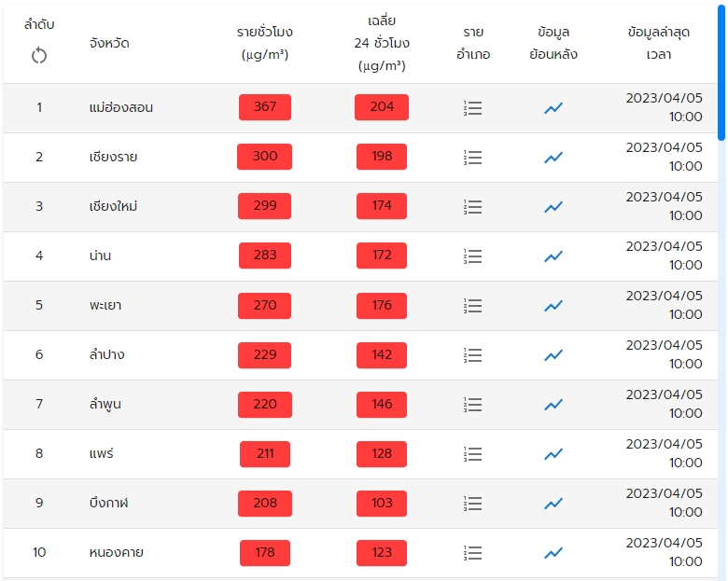Screen dimensions: 728x581
Task: Show historical chart for หนองคาย
Action: 553,553
